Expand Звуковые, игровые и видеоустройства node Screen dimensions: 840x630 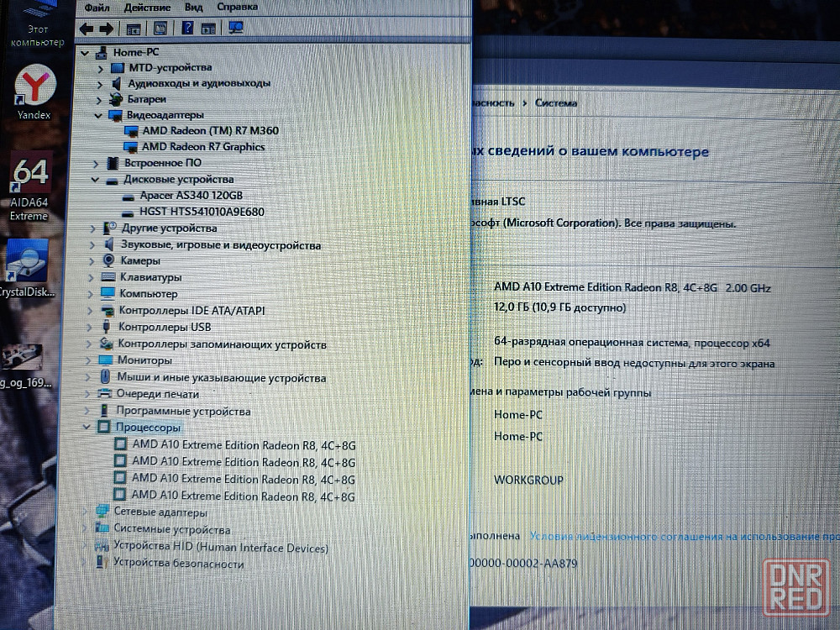92,245
